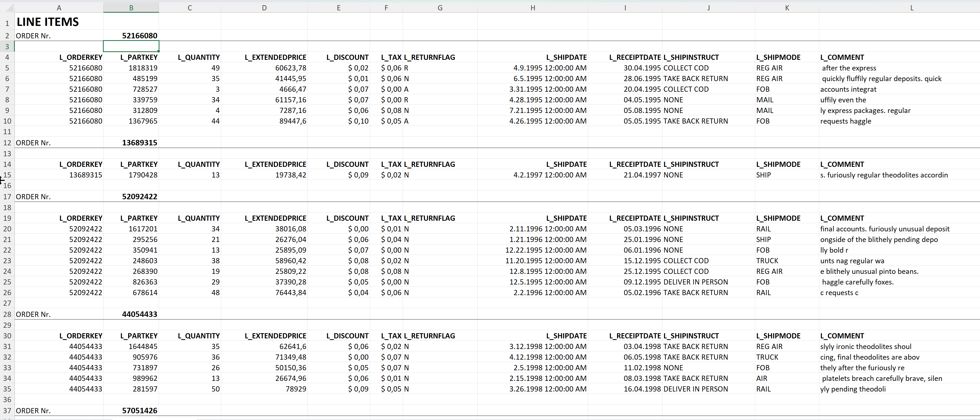Click ORDER Nr. label in row 17
980x420 pixels.
tap(33, 197)
